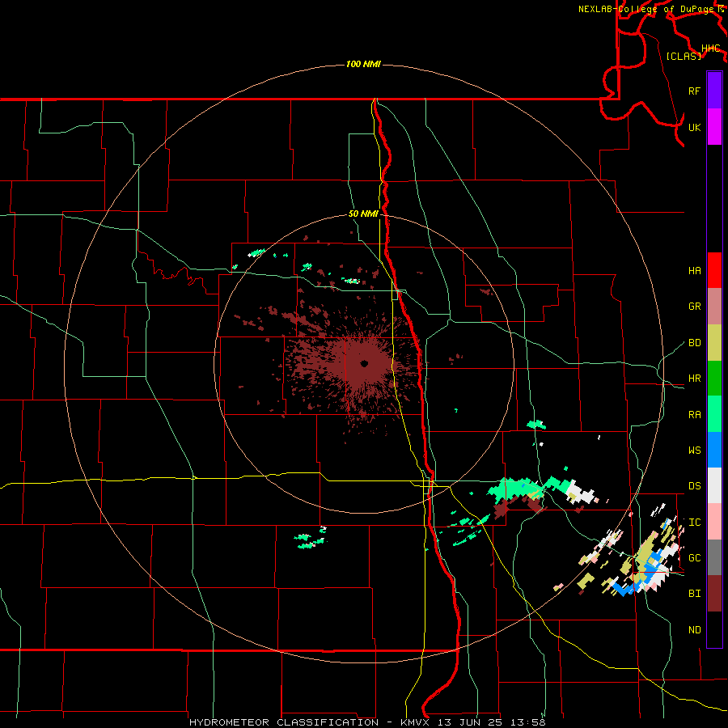Click the '[CLAS]' units label
The height and width of the screenshot is (728, 728).
click(684, 56)
